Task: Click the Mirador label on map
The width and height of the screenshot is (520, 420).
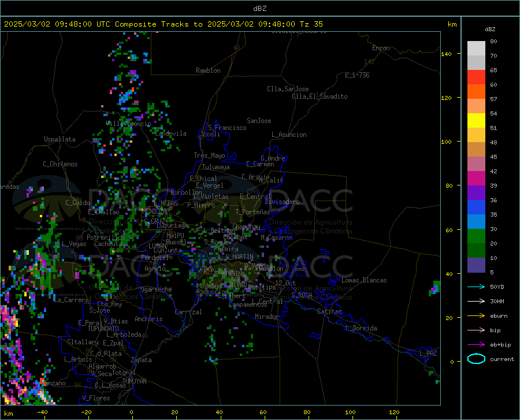Action: click(267, 317)
